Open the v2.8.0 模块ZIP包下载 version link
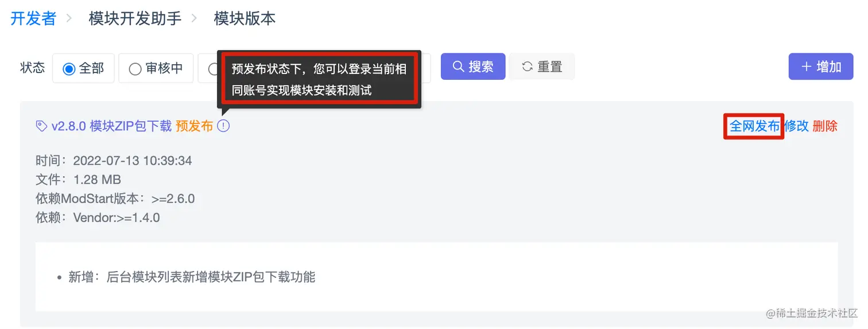 coord(111,126)
